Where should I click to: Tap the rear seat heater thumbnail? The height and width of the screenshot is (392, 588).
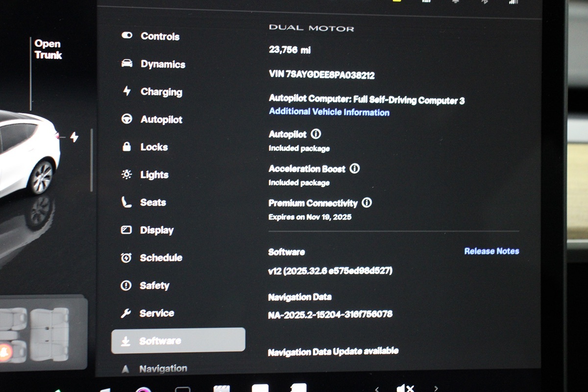point(49,333)
